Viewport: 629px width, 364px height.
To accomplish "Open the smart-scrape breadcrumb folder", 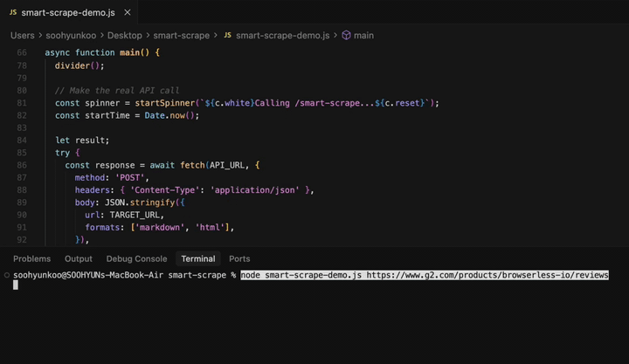I will tap(182, 35).
